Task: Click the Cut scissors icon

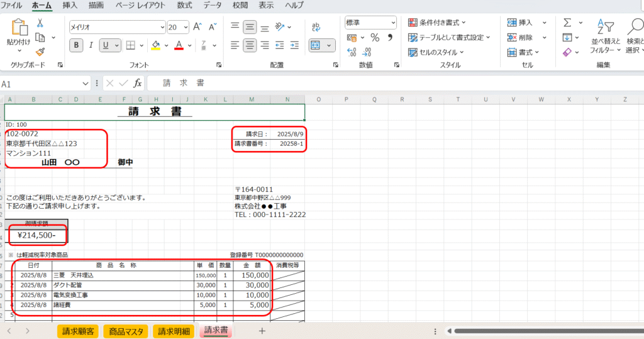Action: 40,23
